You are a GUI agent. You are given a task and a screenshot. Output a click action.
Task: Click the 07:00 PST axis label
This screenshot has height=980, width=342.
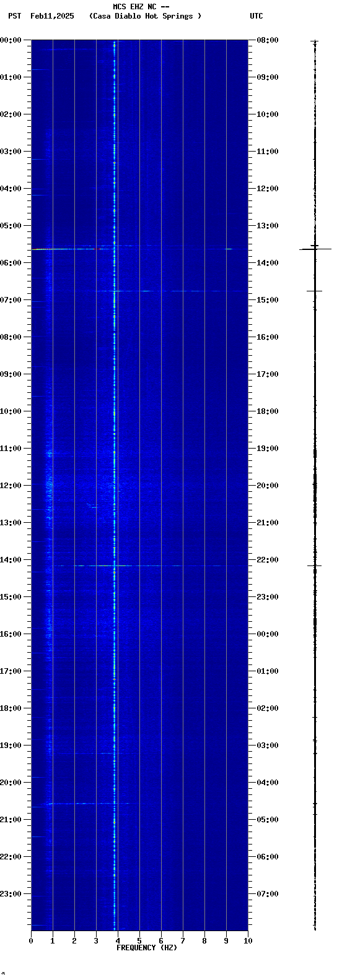(11, 300)
